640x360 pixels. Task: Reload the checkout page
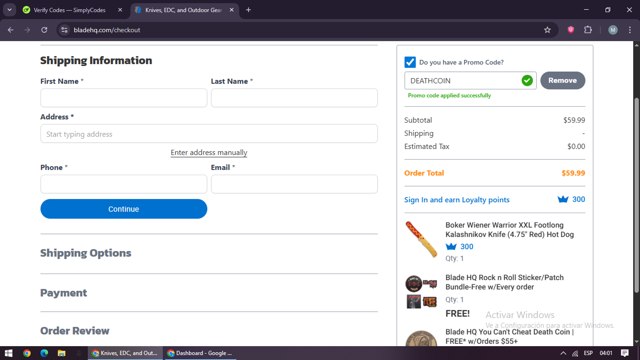point(44,30)
